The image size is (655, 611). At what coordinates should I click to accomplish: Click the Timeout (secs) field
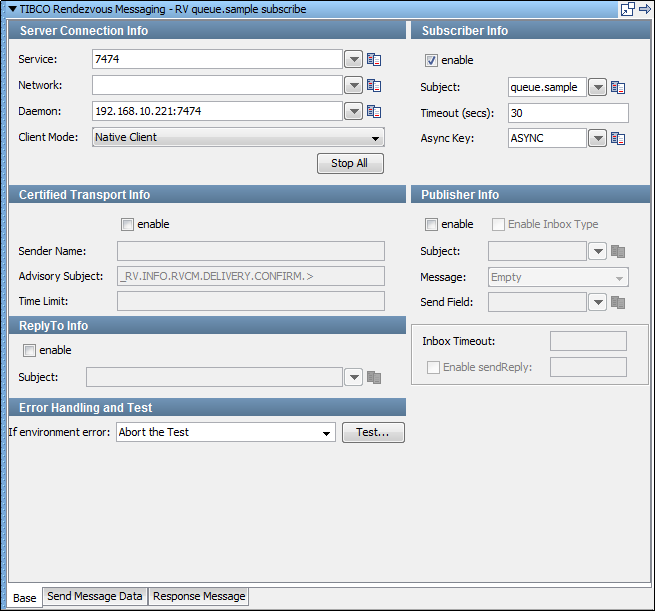pyautogui.click(x=568, y=113)
